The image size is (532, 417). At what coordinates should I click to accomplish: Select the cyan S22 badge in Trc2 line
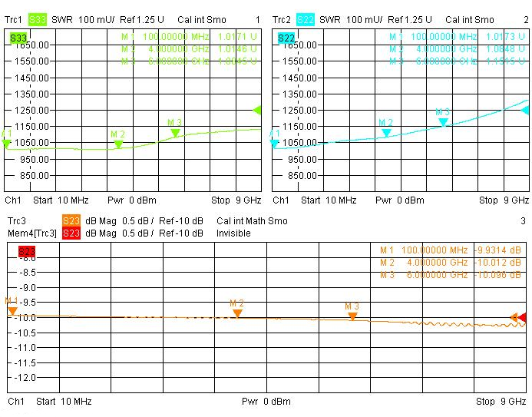306,19
